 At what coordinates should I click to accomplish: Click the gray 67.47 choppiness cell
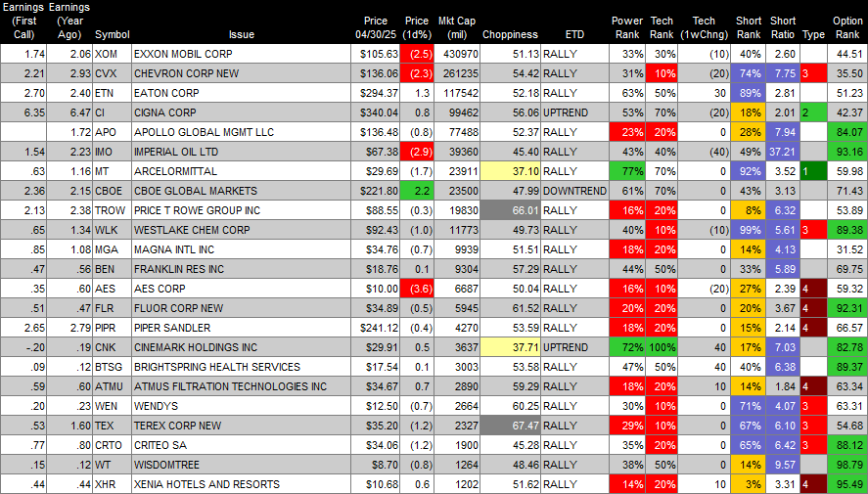pos(510,426)
